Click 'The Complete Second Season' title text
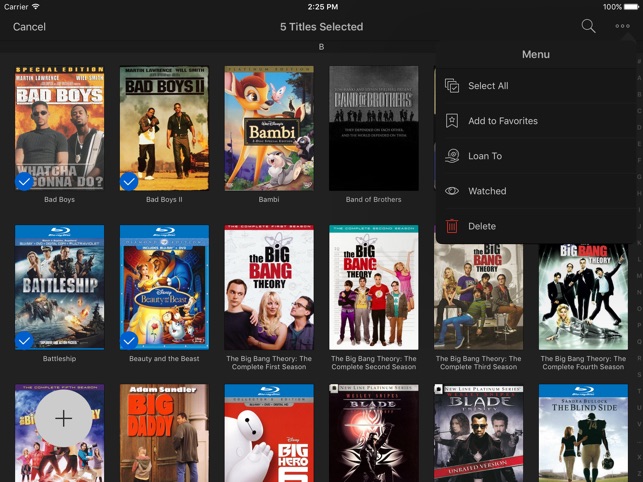 click(x=374, y=363)
